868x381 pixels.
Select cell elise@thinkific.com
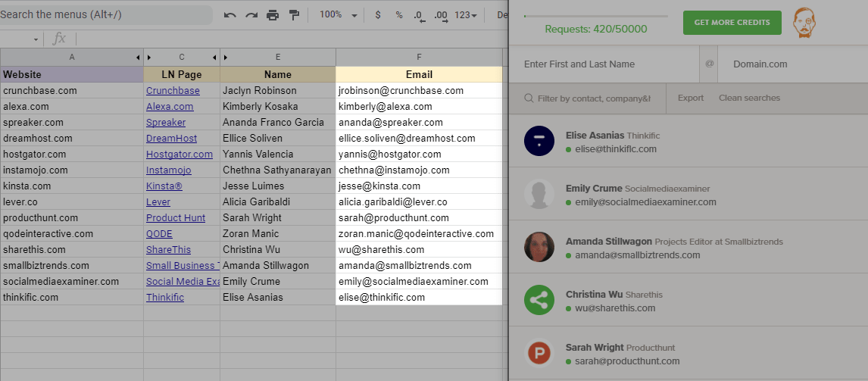point(419,298)
